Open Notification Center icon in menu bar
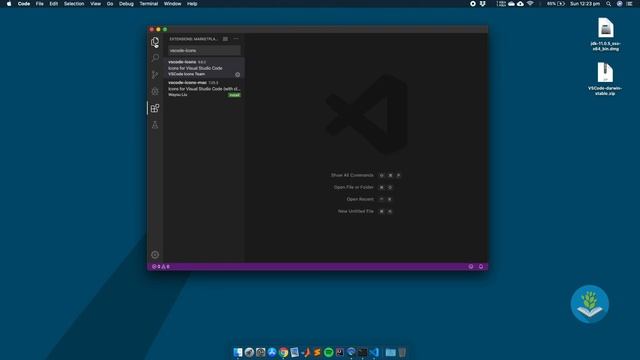This screenshot has width=640, height=360. [629, 4]
